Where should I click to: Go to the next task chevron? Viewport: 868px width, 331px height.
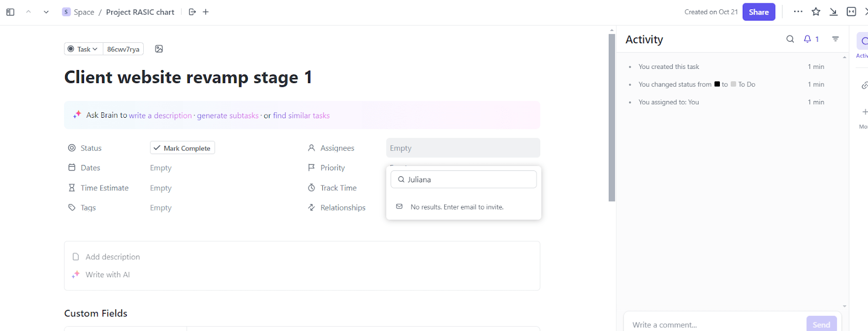[46, 12]
